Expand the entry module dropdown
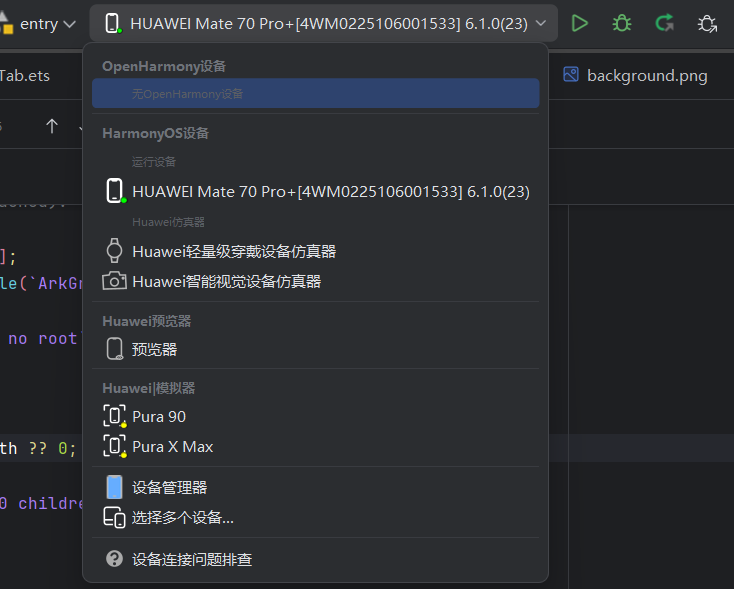The width and height of the screenshot is (734, 589). coord(47,24)
